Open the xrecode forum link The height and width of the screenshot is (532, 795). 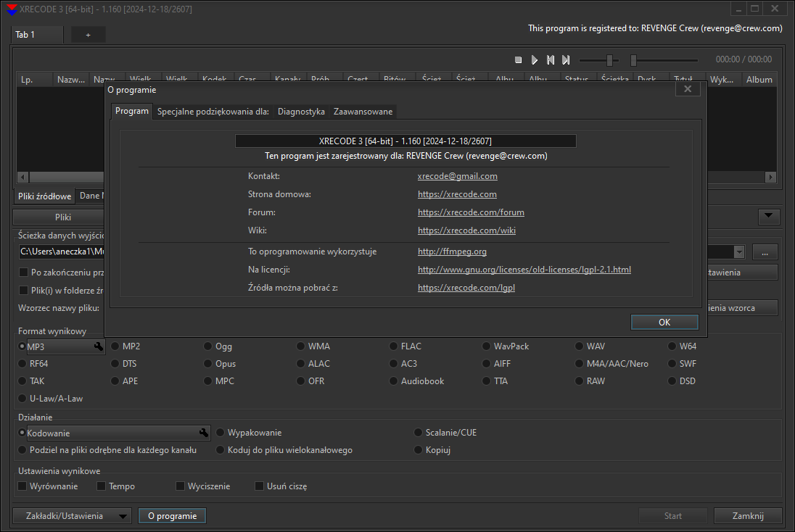[471, 212]
